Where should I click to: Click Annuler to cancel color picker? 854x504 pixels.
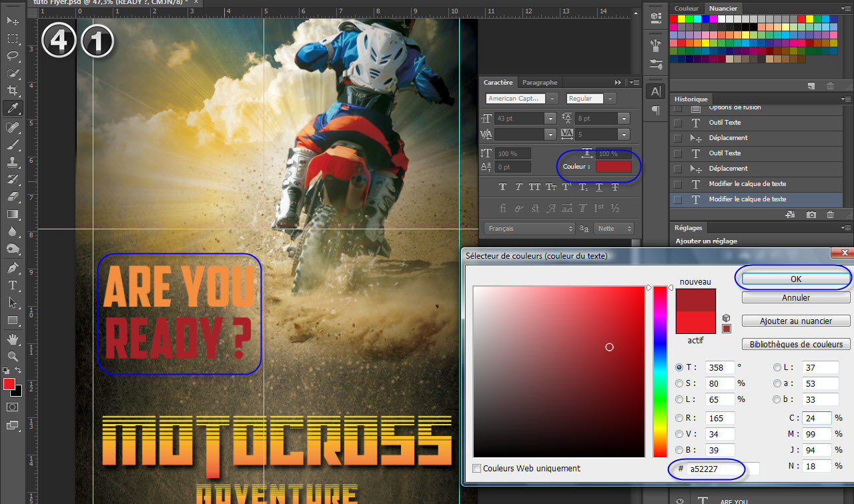click(796, 298)
